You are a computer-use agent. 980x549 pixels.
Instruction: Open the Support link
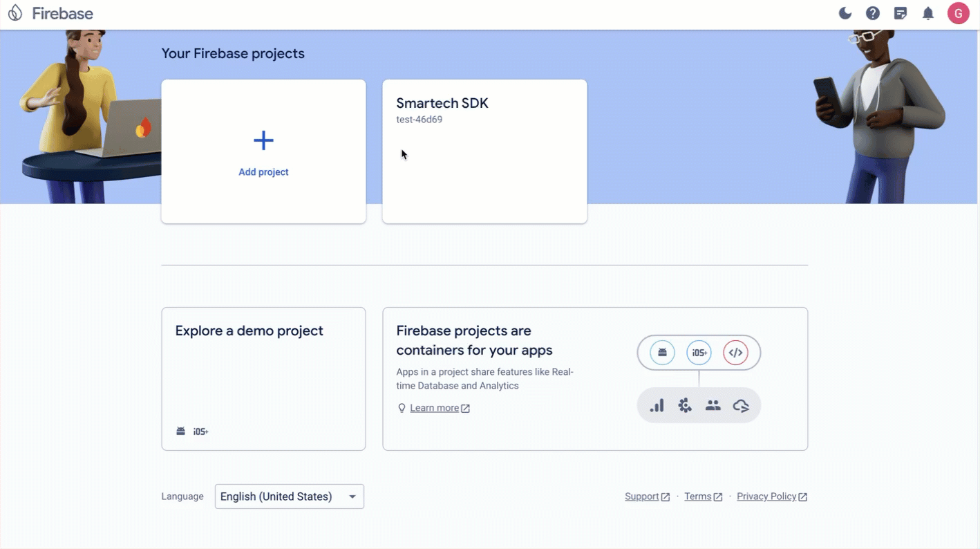[647, 496]
